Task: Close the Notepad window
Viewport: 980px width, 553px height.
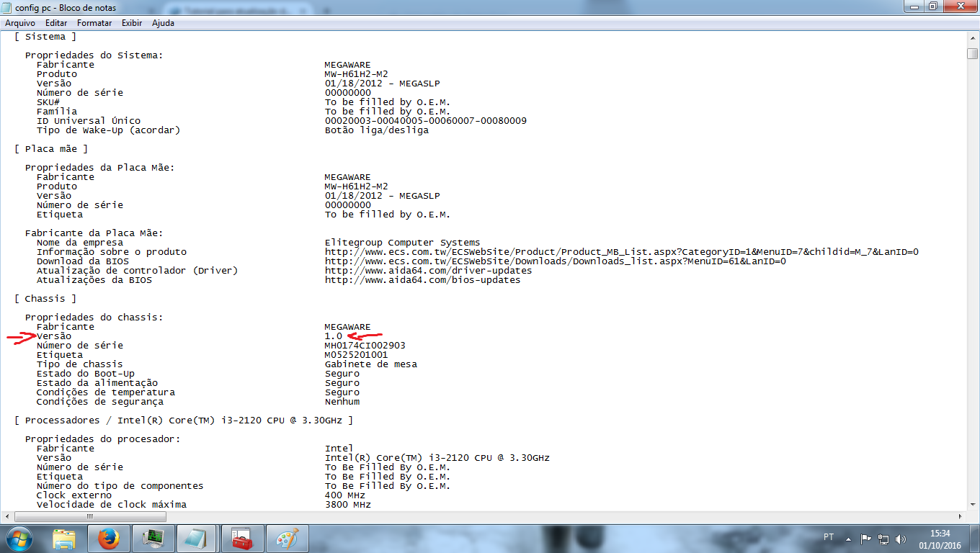Action: point(959,6)
